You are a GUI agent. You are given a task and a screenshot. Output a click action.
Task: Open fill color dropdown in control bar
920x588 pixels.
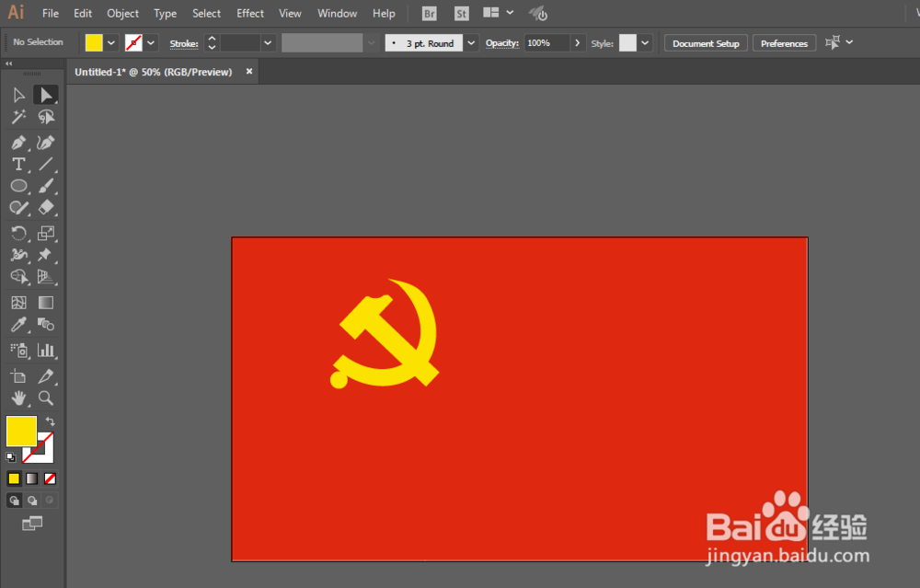[x=111, y=43]
